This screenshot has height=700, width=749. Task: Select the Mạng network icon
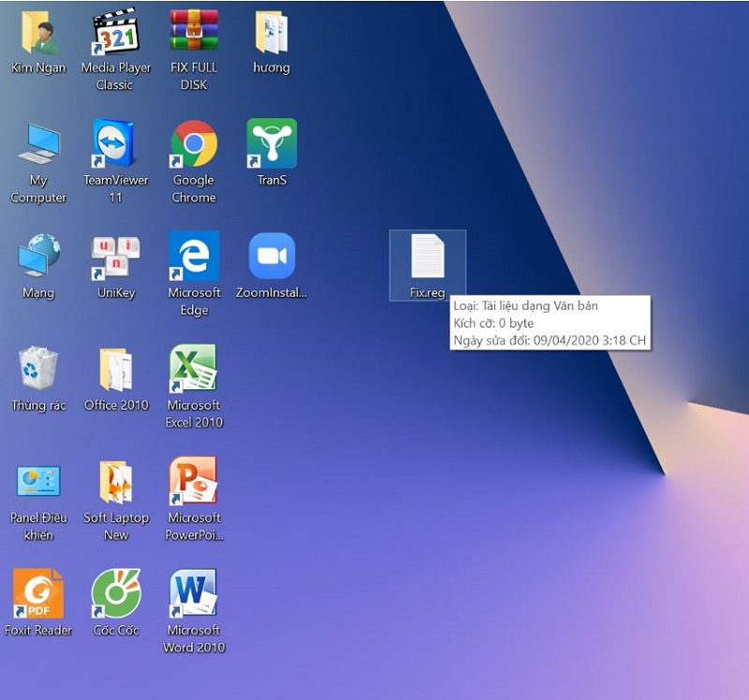click(x=39, y=255)
